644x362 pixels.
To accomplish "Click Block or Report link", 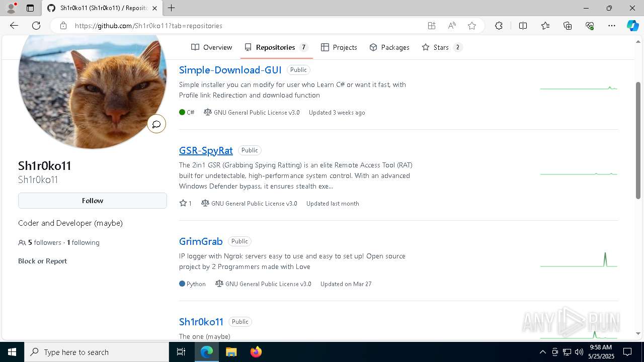I will click(x=42, y=261).
